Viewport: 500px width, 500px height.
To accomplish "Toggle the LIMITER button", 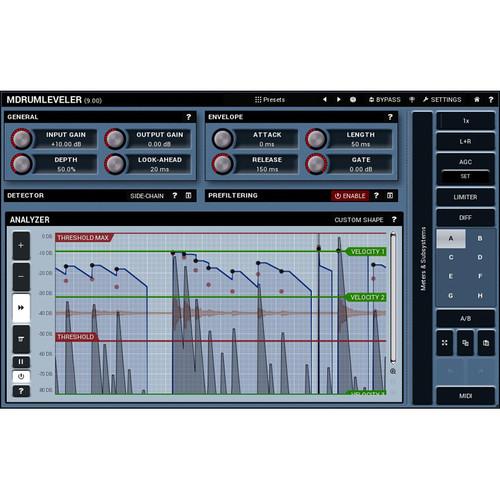I will click(465, 197).
